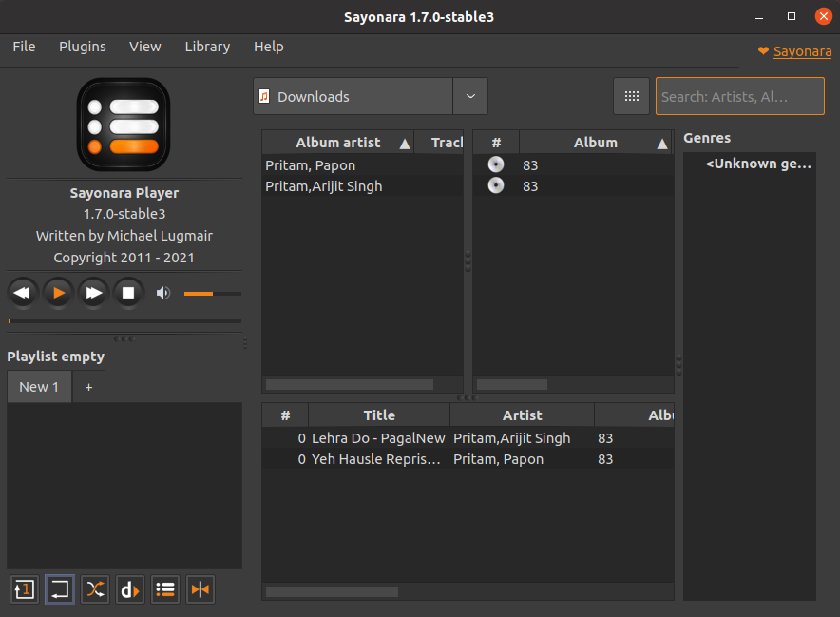The width and height of the screenshot is (840, 617).
Task: Toggle repeat-one playlist mode icon
Action: (x=24, y=589)
